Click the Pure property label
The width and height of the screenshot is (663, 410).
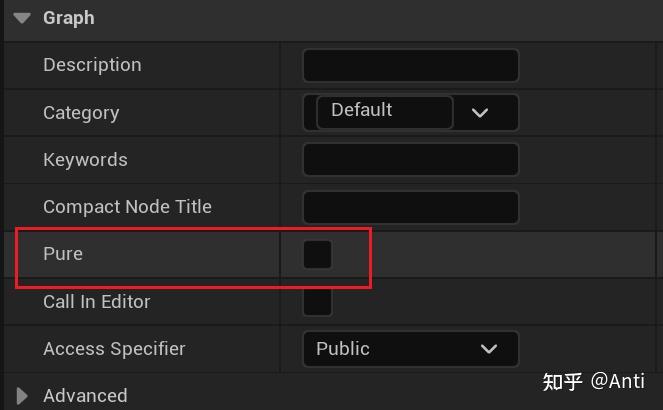[x=63, y=254]
